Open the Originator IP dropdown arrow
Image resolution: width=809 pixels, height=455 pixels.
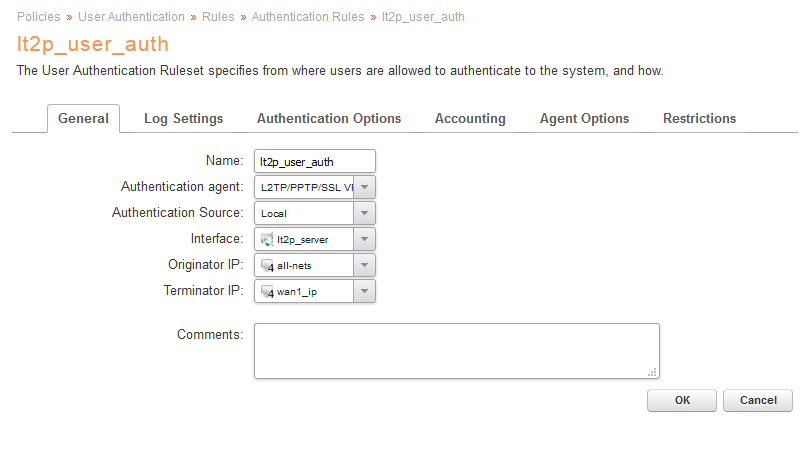[365, 265]
